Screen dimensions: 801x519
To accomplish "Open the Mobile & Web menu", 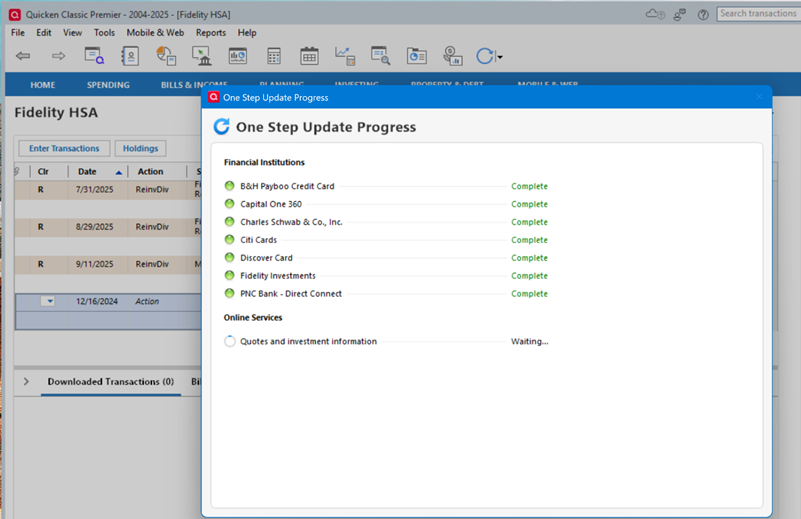I will coord(155,33).
